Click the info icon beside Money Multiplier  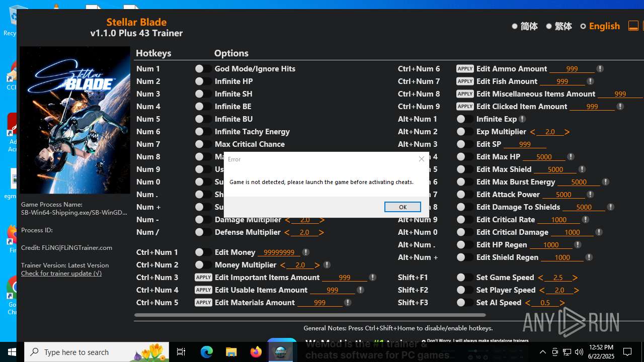point(327,265)
